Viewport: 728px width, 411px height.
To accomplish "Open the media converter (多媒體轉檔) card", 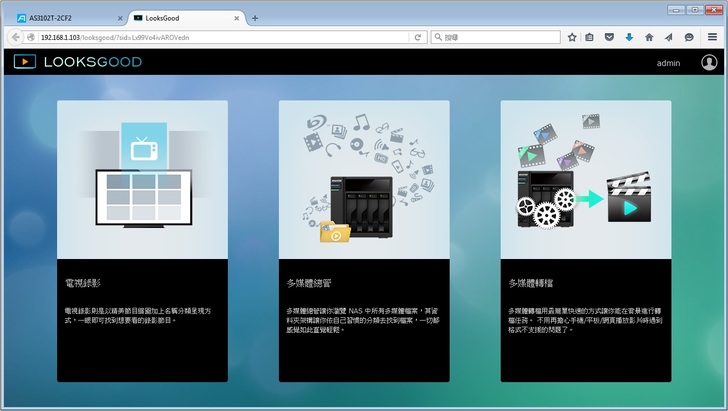I will [x=585, y=240].
